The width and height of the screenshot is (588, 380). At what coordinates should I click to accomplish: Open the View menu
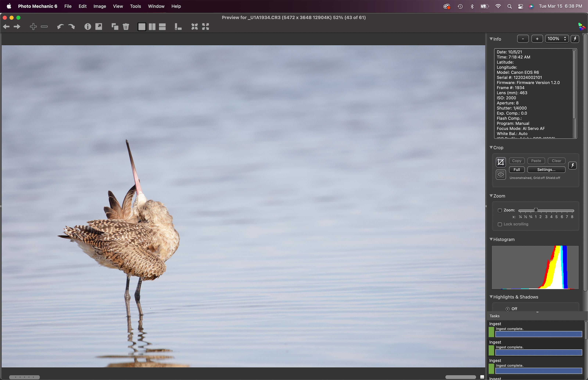coord(118,6)
